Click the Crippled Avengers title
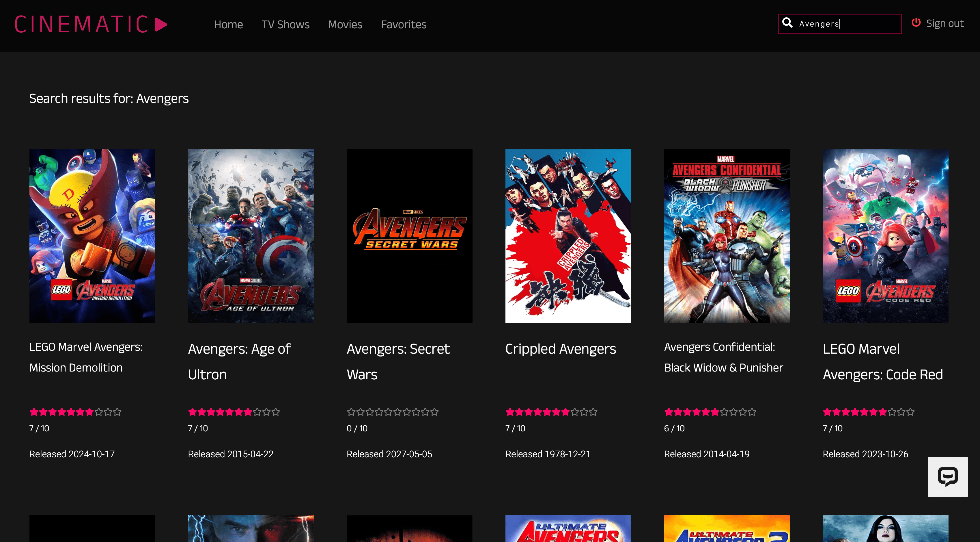Viewport: 980px width, 542px height. pyautogui.click(x=561, y=349)
